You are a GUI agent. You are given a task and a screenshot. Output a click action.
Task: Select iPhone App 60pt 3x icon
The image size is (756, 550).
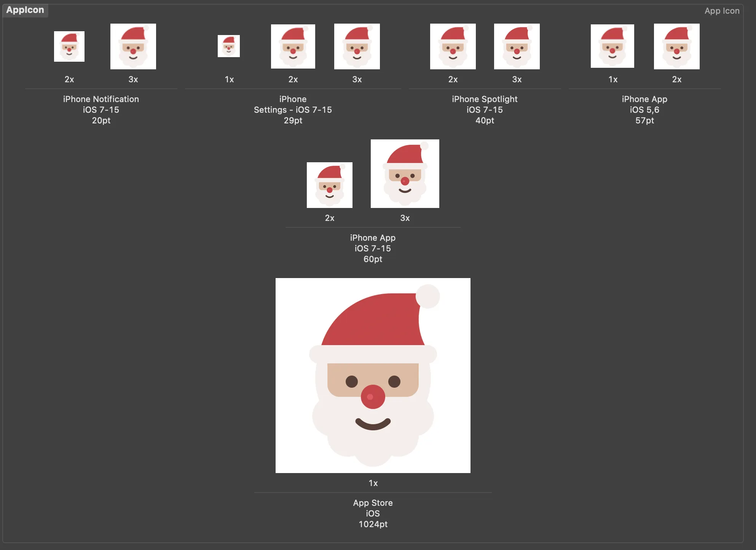tap(405, 174)
